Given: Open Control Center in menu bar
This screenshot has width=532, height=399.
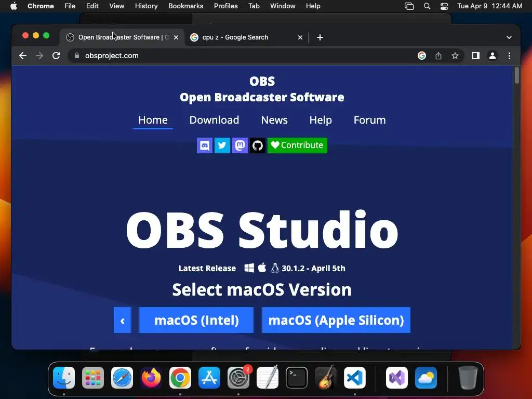Looking at the screenshot, I should (x=444, y=6).
